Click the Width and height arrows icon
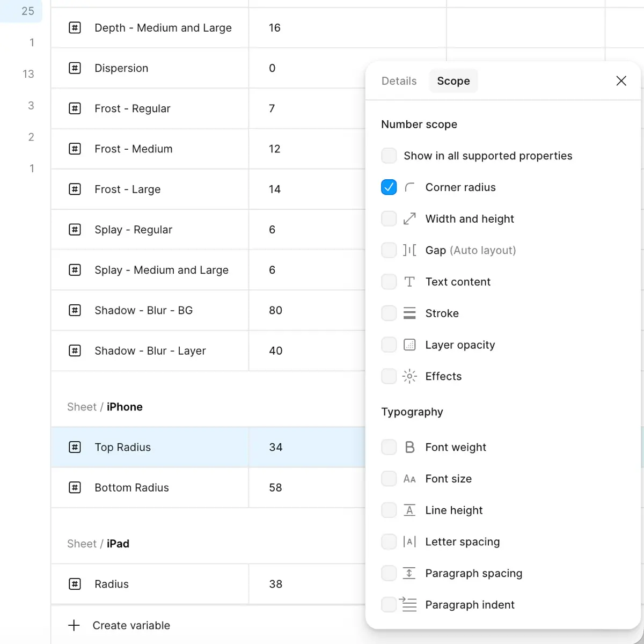Image resolution: width=644 pixels, height=644 pixels. [409, 218]
